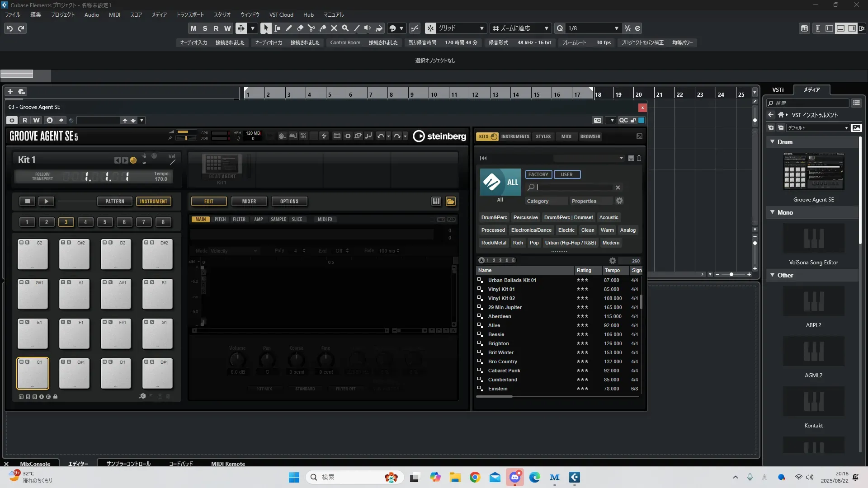Collapse the Drum category section
This screenshot has height=488, width=868.
click(772, 142)
